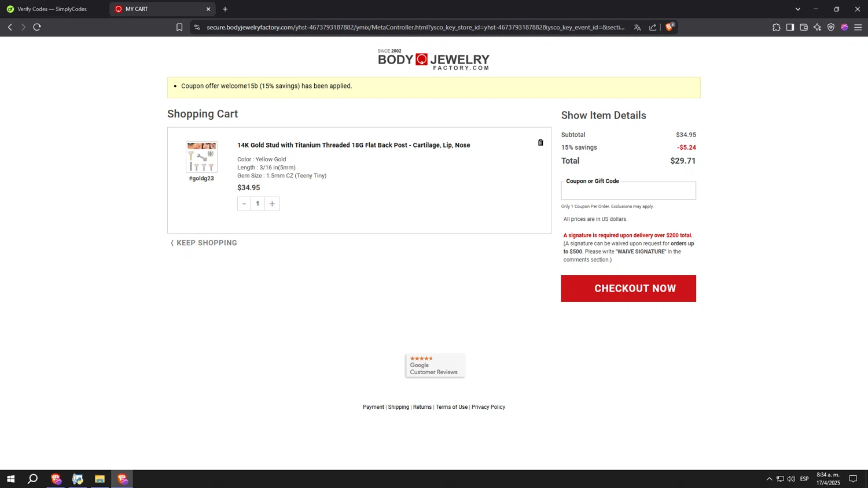Open the Leo AI sparkle icon
The height and width of the screenshot is (488, 868).
coord(817,27)
